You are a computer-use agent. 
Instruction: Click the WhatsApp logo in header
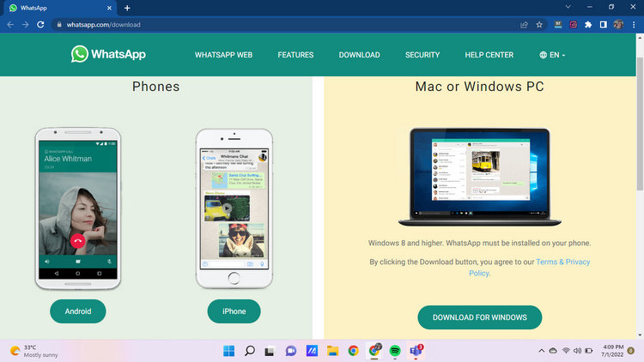108,54
